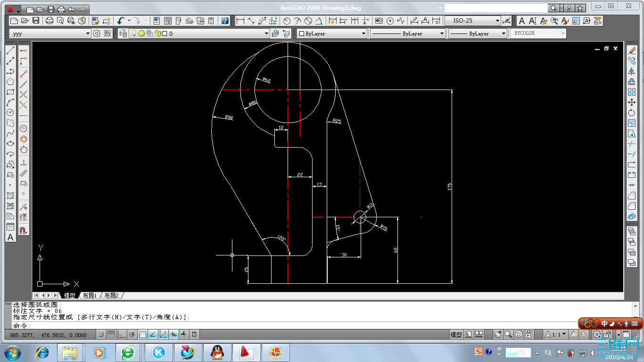The image size is (644, 362).
Task: Select the Polygon draw tool
Action: pyautogui.click(x=10, y=82)
